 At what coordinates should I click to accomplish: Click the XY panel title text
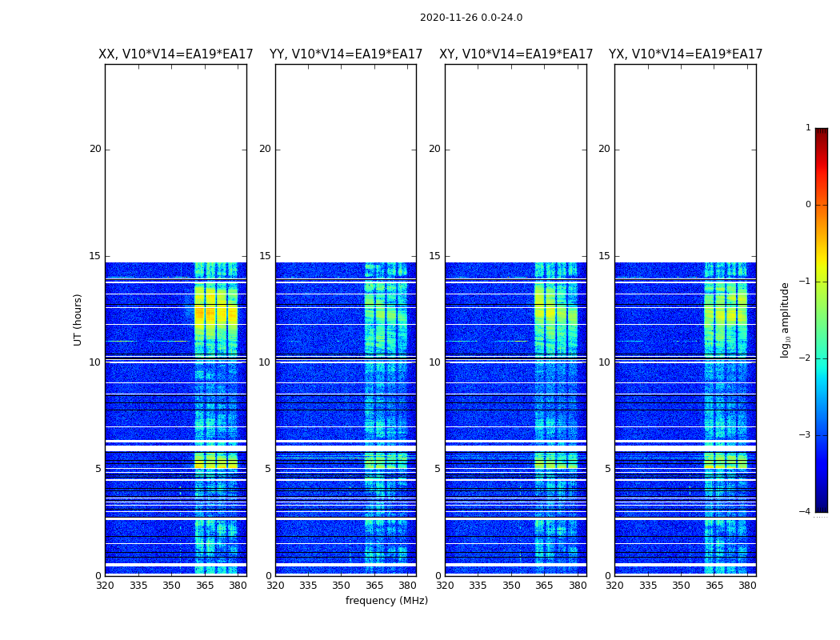[516, 54]
